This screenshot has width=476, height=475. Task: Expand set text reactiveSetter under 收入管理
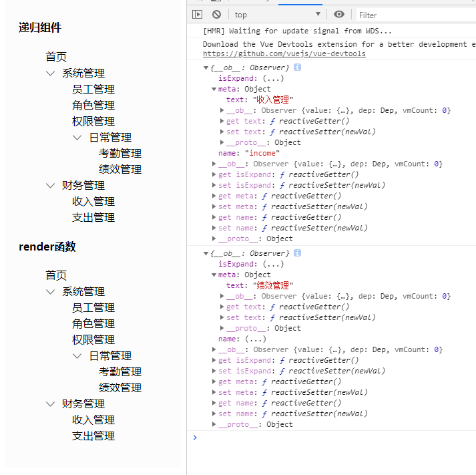(222, 132)
